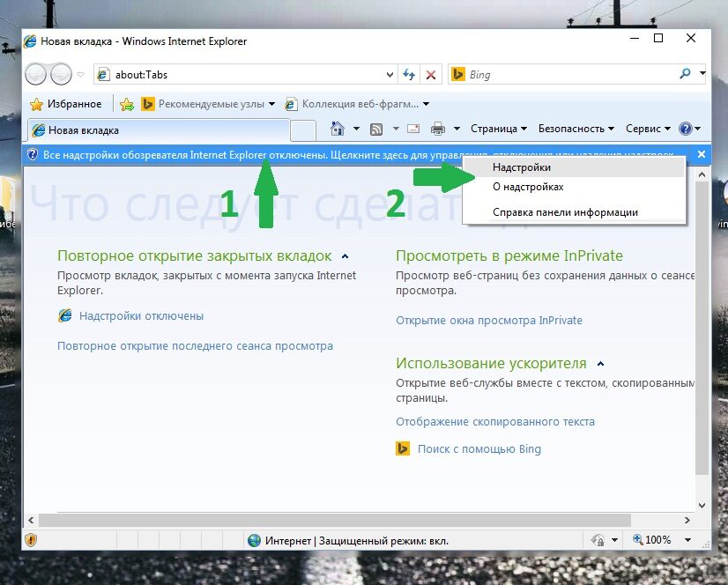Click the shield icon in the status bar
Screen dimensions: 728x585
click(30, 539)
